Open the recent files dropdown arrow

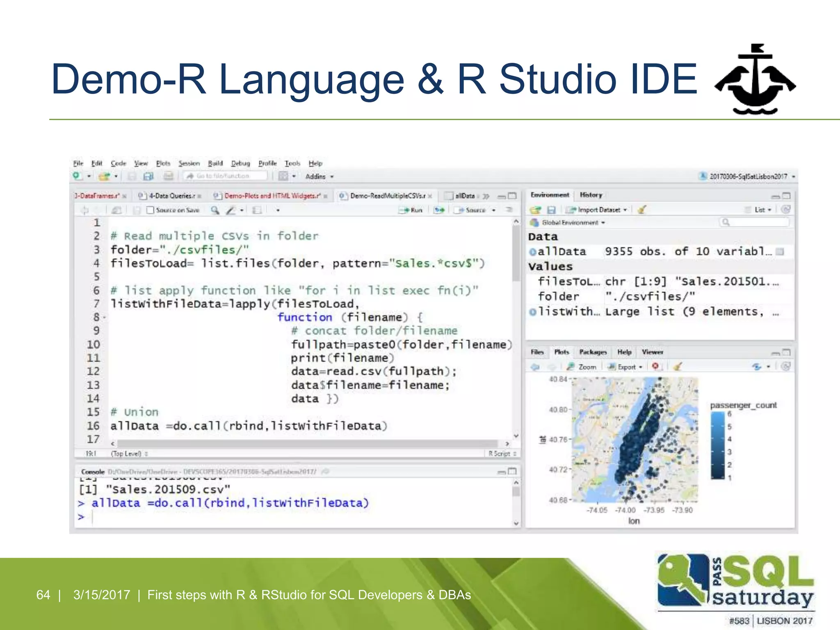point(116,176)
